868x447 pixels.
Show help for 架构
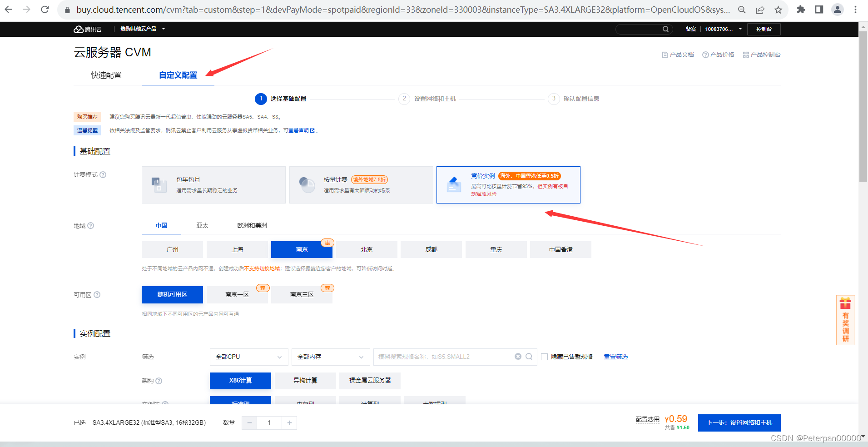coord(159,381)
